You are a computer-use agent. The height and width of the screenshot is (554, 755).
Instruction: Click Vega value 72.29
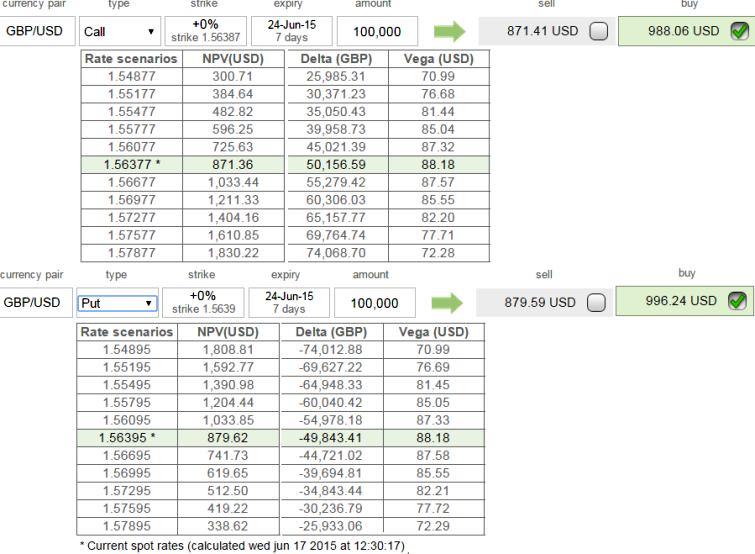(x=433, y=526)
